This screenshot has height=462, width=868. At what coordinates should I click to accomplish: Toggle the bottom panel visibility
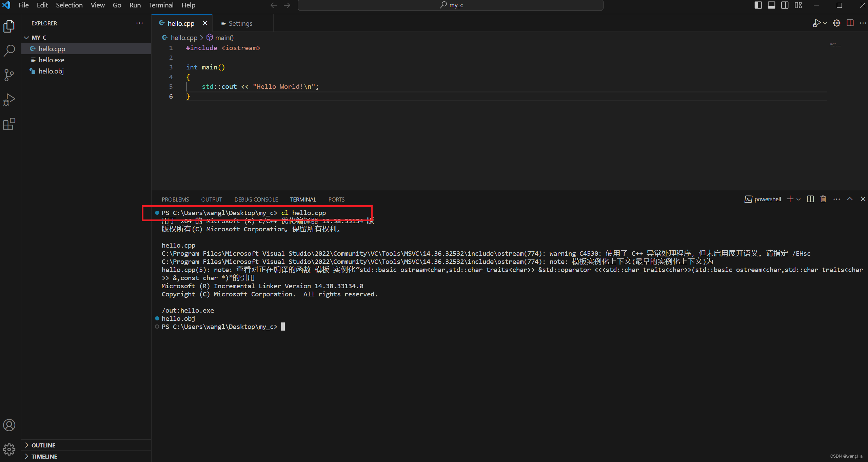tap(771, 5)
